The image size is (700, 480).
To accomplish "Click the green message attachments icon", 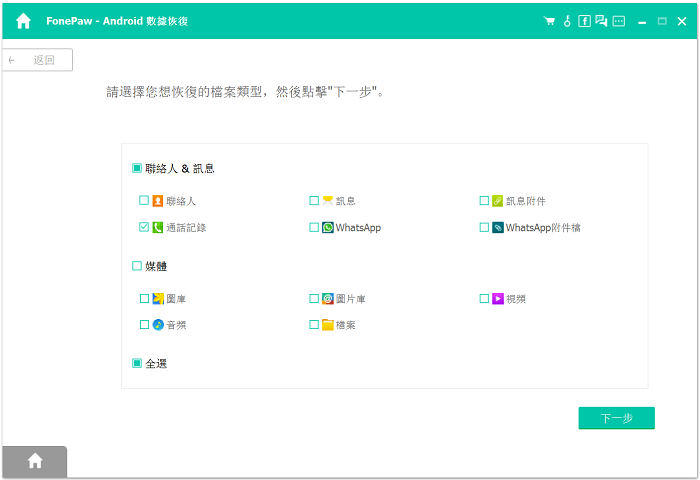I will click(x=497, y=201).
